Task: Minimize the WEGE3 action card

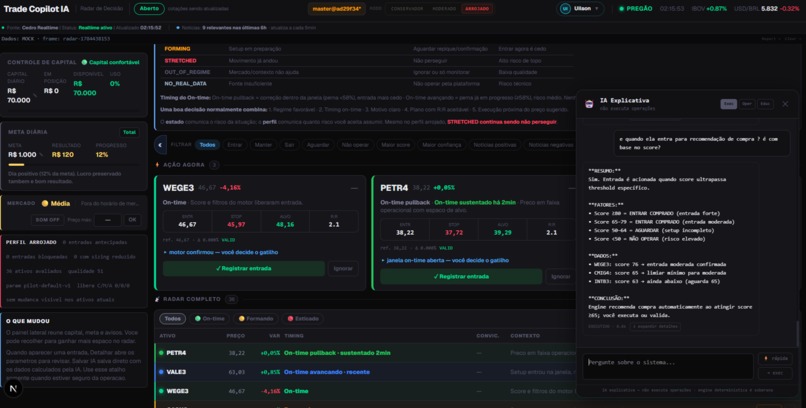Action: point(354,188)
